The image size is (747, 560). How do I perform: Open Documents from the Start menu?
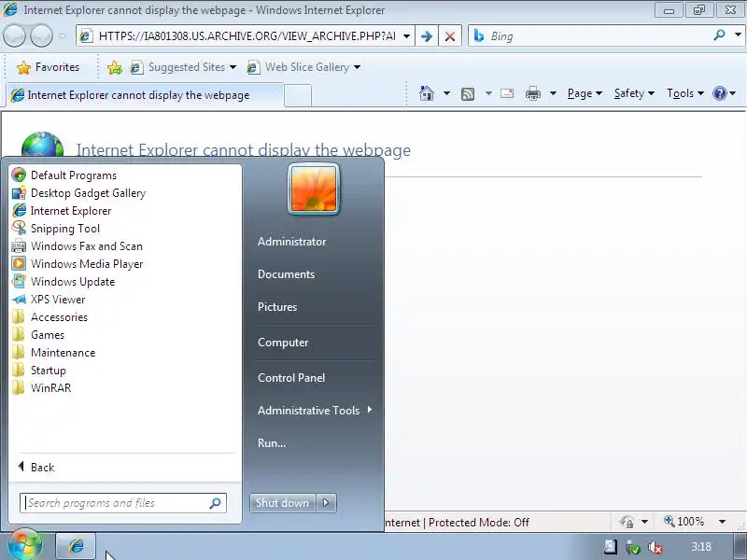(287, 274)
